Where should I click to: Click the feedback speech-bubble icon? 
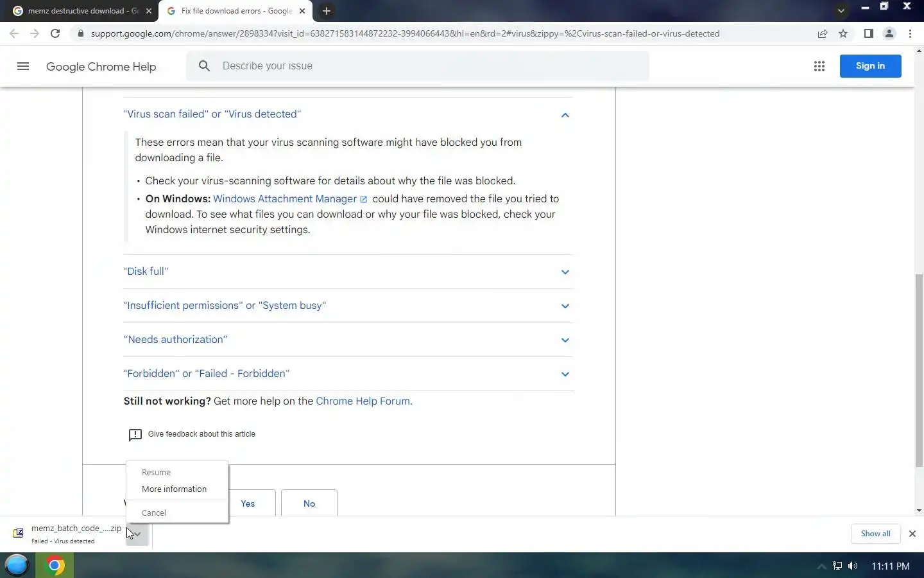coord(135,435)
